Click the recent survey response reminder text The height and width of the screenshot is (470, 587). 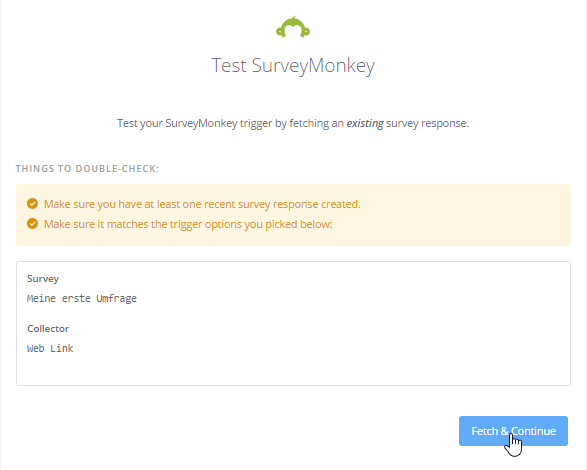202,204
